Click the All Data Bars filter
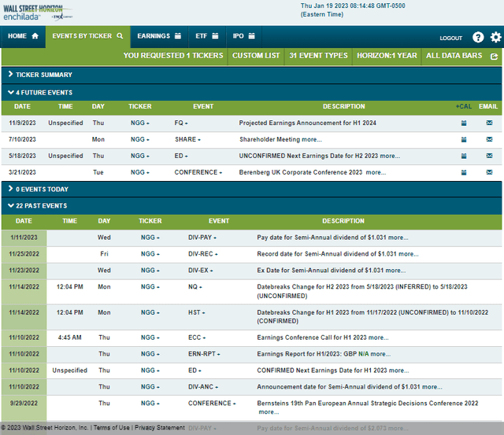Viewport: 504px width, 435px height. click(454, 56)
